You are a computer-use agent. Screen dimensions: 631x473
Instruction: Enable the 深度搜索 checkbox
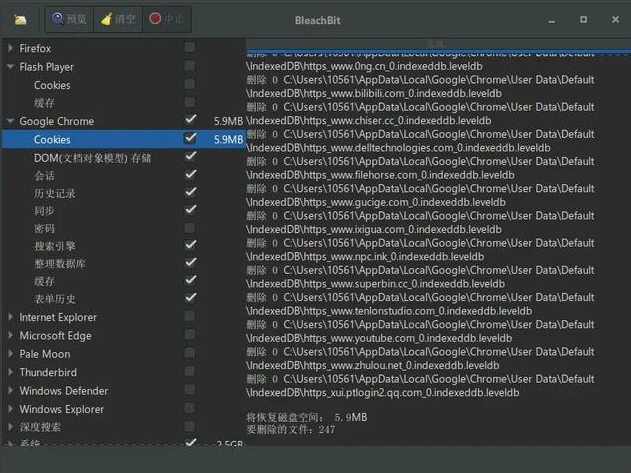coord(190,426)
